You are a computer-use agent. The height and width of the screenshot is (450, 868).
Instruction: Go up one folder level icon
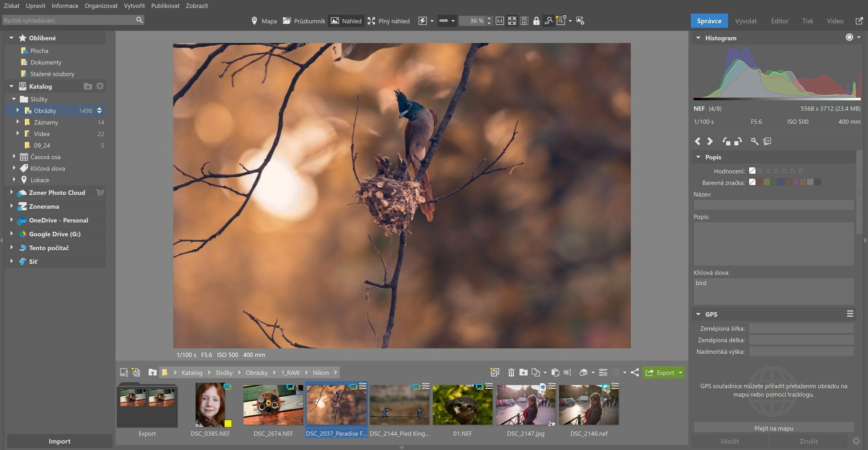click(152, 373)
